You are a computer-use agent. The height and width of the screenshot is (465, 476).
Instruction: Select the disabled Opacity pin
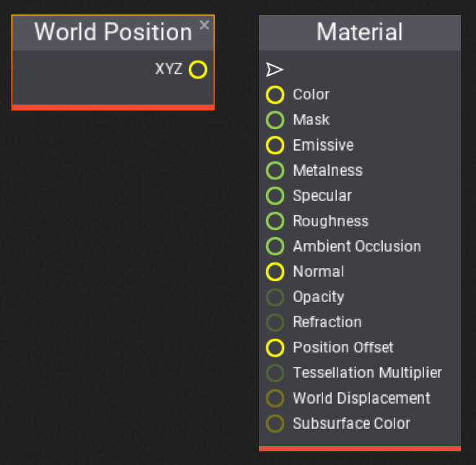[x=275, y=297]
